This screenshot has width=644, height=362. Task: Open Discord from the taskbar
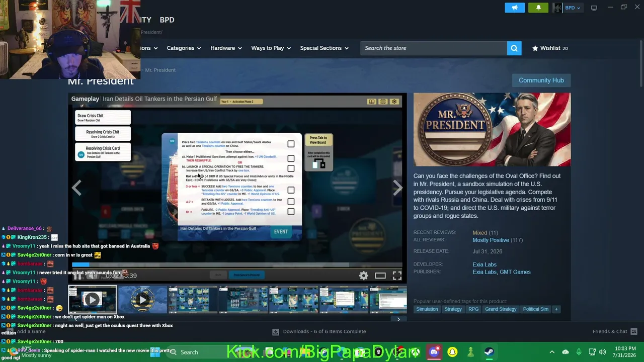(434, 352)
